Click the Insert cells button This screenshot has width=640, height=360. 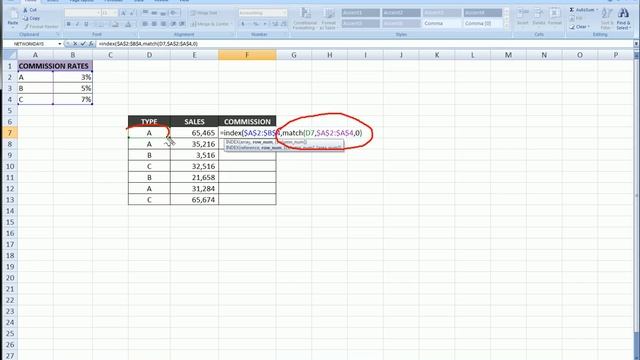click(x=522, y=17)
